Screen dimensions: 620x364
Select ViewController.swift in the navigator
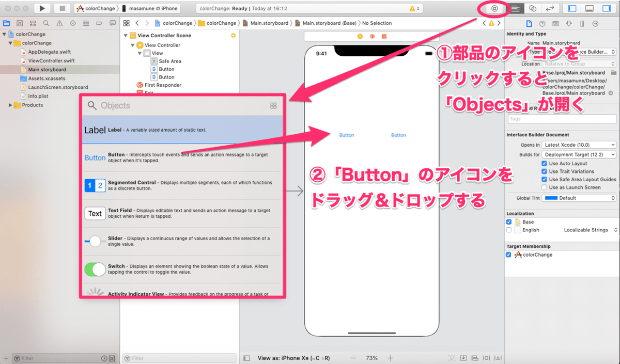tap(51, 60)
